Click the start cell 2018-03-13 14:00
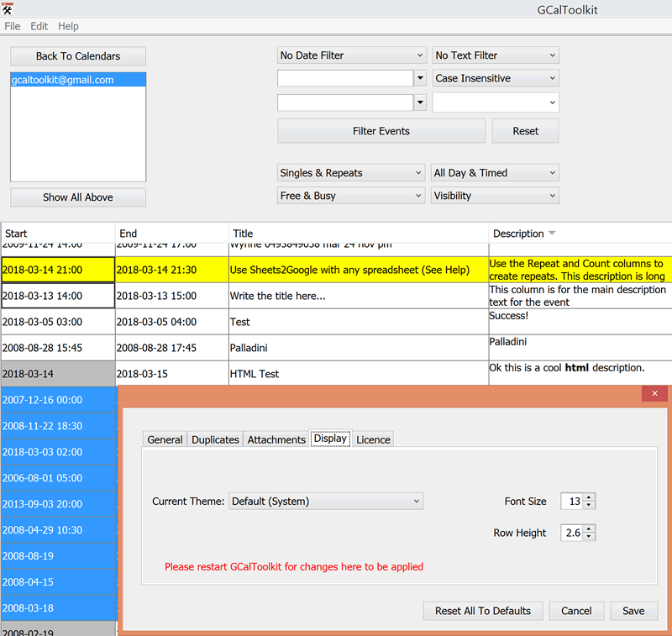672x636 pixels. tap(58, 296)
